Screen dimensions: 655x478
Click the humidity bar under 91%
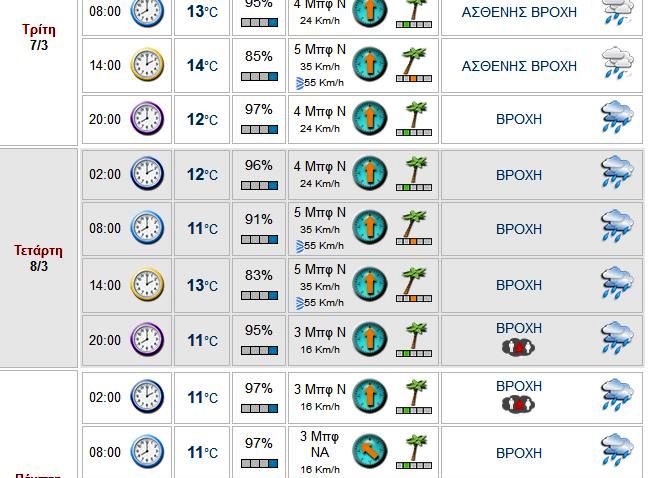(259, 240)
